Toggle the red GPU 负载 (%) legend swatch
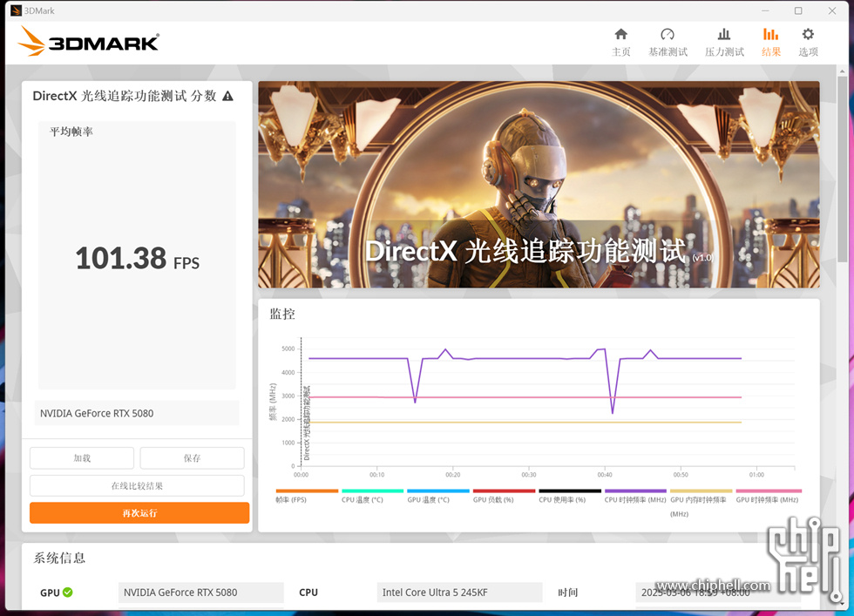Image resolution: width=854 pixels, height=616 pixels. point(505,491)
